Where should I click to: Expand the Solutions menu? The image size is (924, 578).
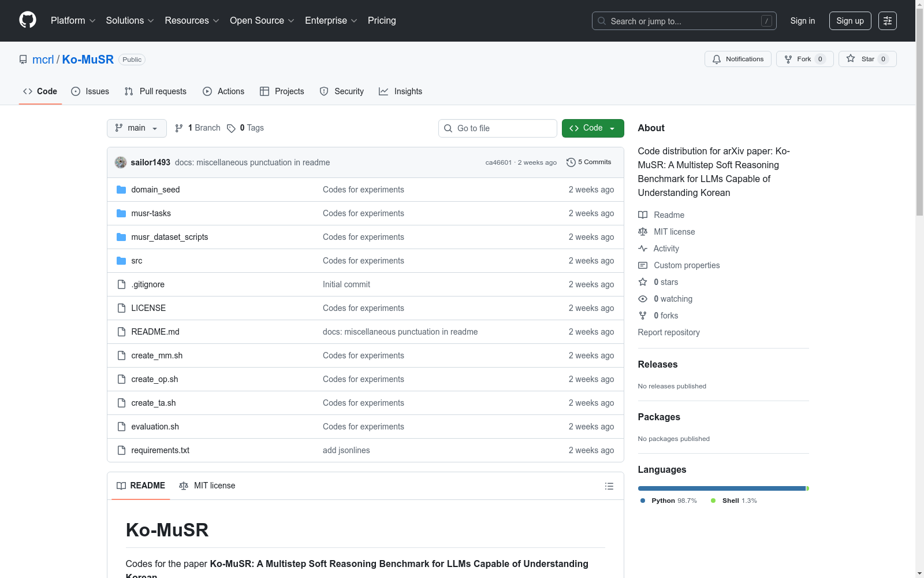click(130, 21)
